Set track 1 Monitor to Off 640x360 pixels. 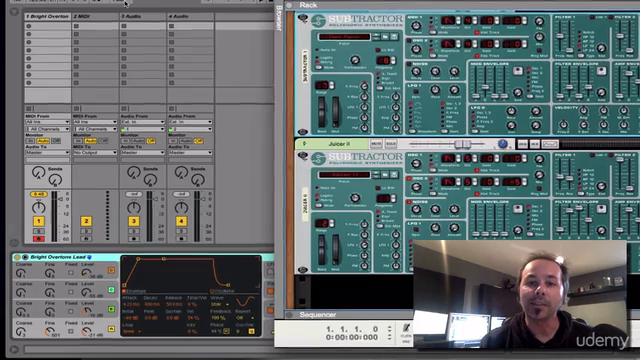click(x=56, y=141)
